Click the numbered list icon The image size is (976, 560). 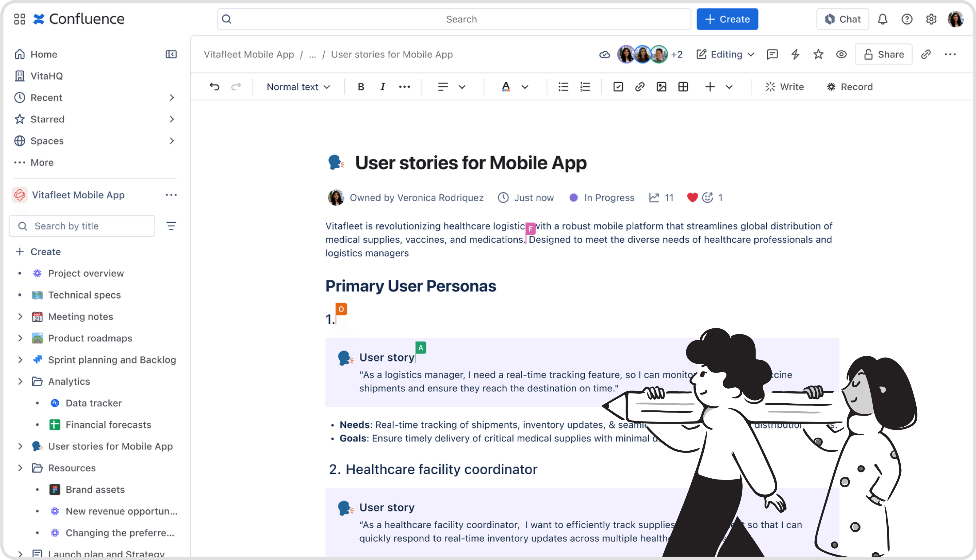(x=585, y=86)
